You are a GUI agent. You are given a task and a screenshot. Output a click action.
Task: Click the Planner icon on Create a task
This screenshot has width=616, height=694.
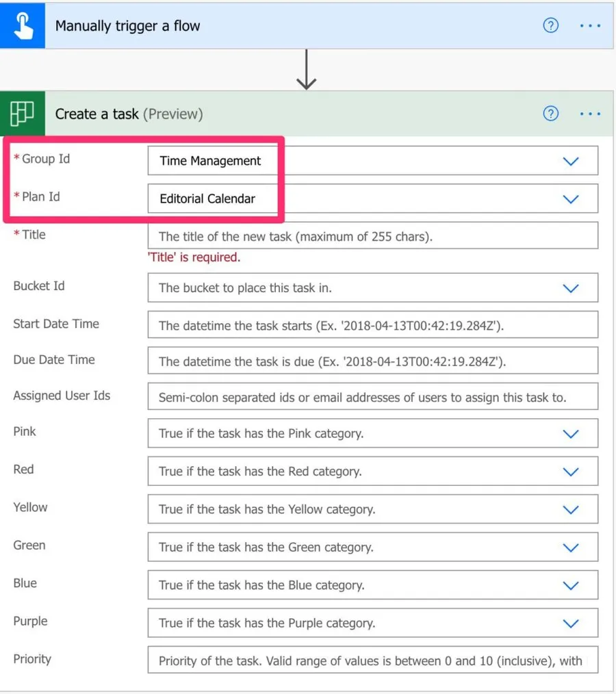[23, 114]
